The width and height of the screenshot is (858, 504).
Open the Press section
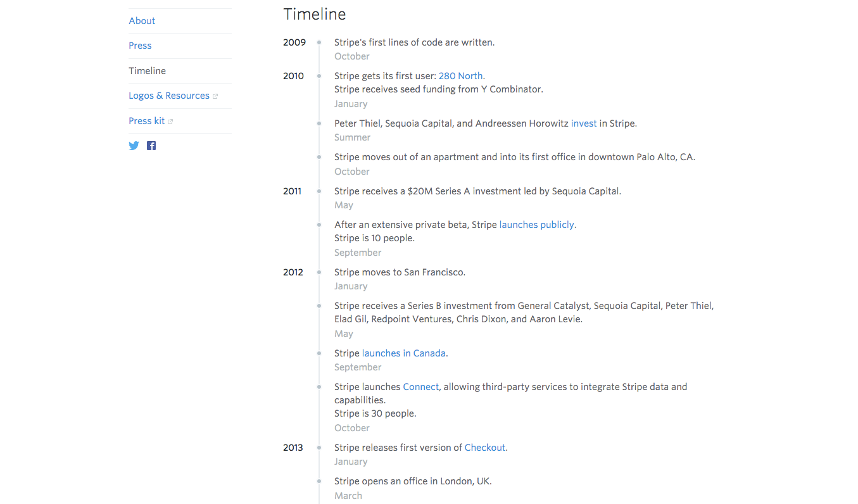pos(140,46)
